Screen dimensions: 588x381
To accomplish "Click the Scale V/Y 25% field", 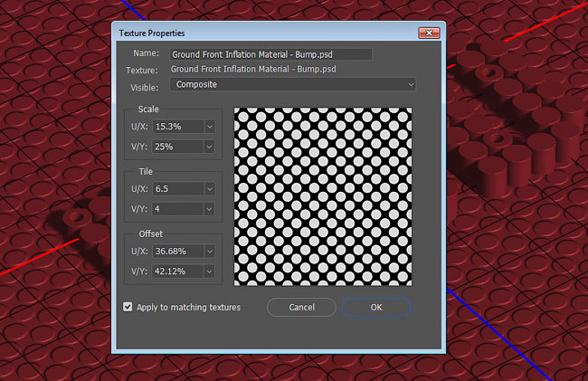I will pyautogui.click(x=178, y=147).
